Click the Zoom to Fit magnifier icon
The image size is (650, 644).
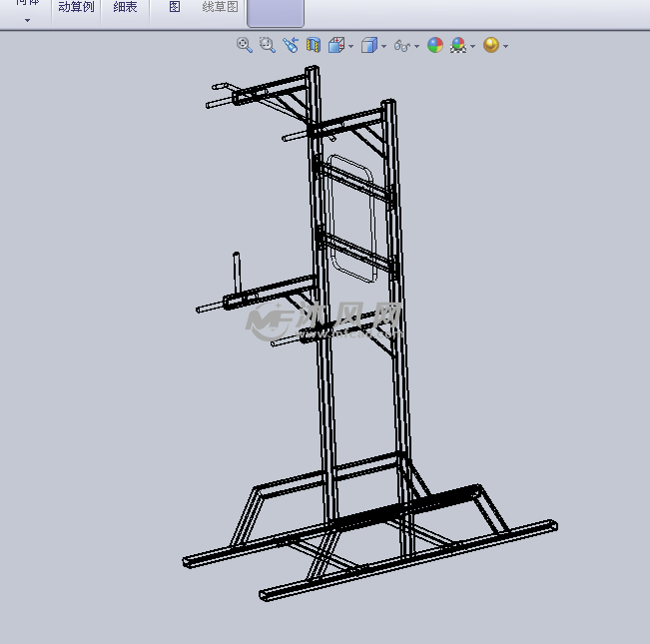[x=245, y=45]
